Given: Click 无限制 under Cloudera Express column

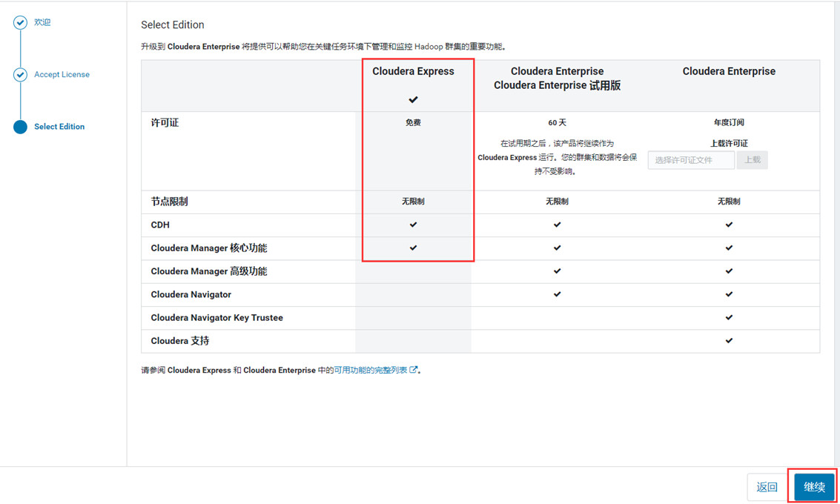Looking at the screenshot, I should 413,202.
